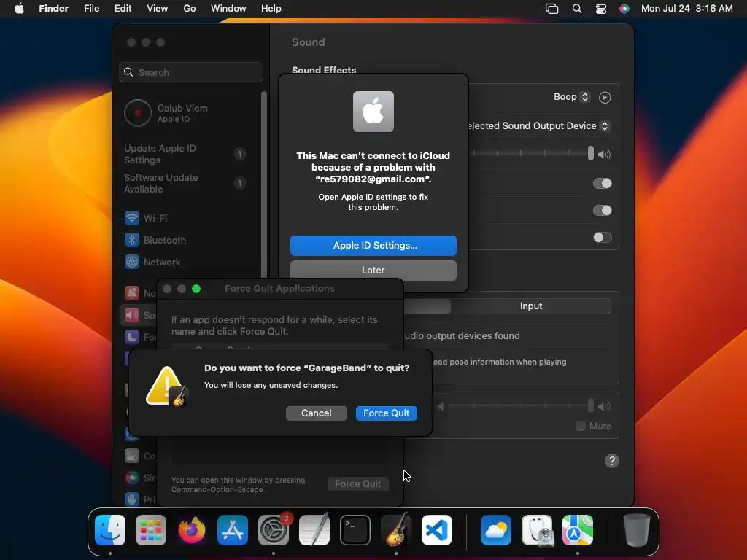This screenshot has height=560, width=747.
Task: Launch Visual Studio Code from Dock
Action: coord(437,530)
